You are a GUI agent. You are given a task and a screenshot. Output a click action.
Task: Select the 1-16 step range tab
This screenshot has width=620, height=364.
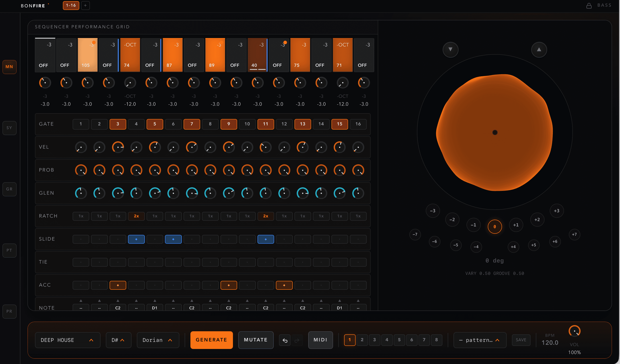[71, 5]
